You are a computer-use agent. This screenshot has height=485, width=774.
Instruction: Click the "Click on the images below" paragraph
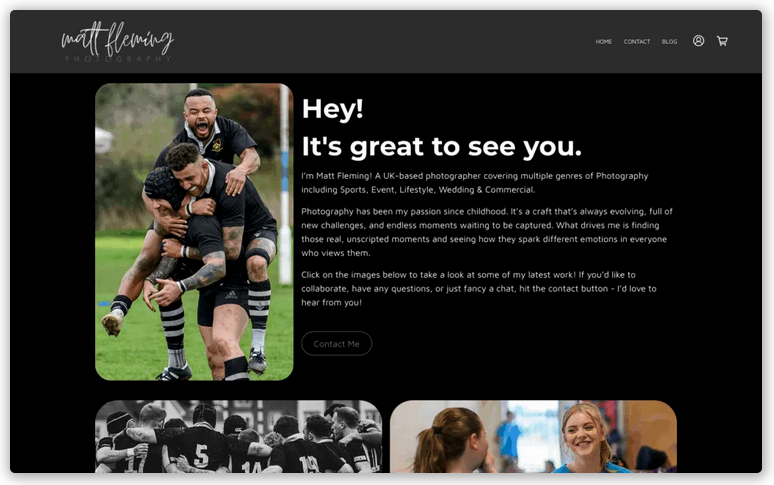(x=478, y=288)
